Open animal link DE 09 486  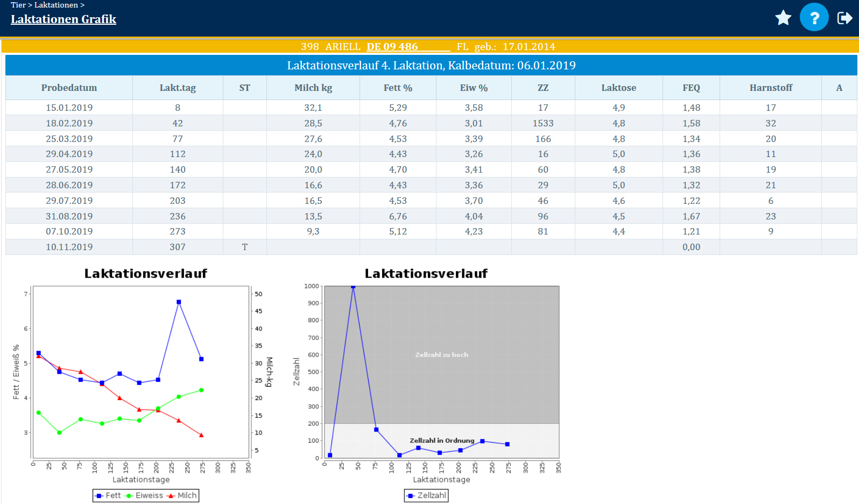(392, 47)
